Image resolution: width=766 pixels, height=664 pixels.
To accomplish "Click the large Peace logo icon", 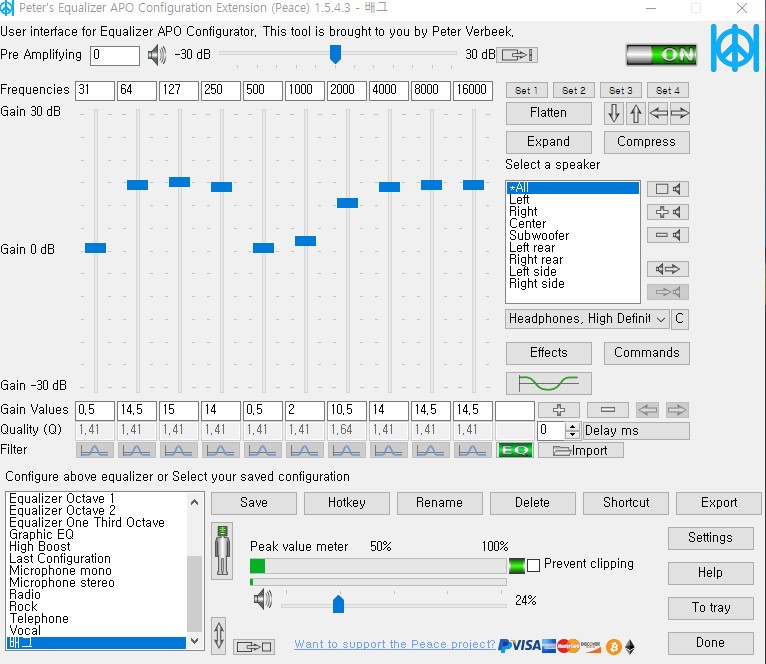I will point(735,48).
